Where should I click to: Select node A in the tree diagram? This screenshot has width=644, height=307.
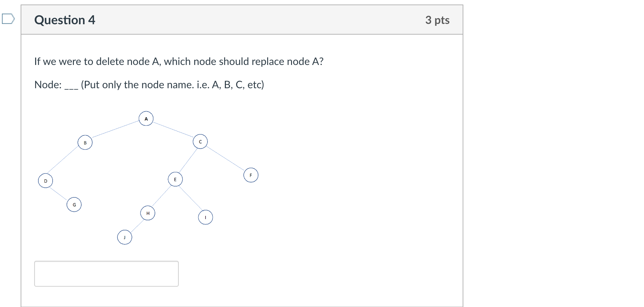pos(146,118)
